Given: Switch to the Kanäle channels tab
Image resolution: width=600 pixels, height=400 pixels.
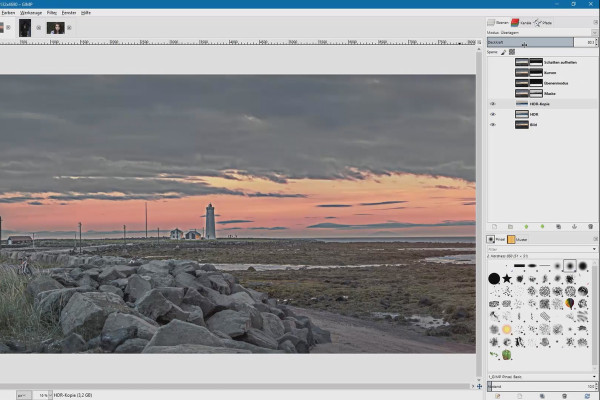Looking at the screenshot, I should (x=521, y=23).
